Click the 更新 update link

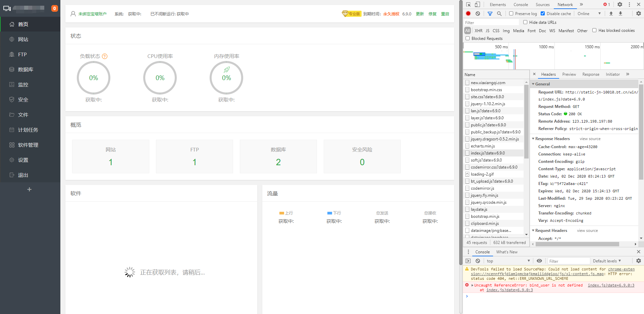point(420,14)
